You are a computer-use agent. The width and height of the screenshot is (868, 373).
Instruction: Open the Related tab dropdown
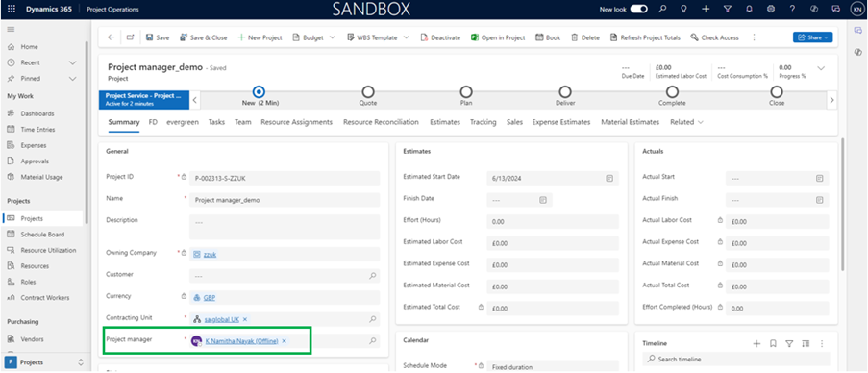[x=686, y=122]
